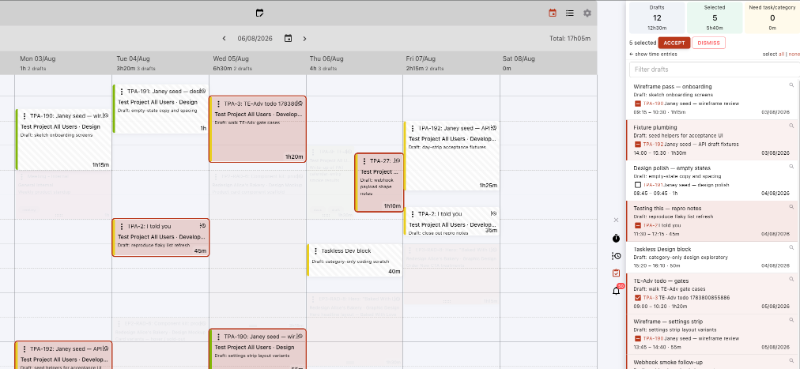Click magnifier on TE-Adv todo — gates draft
Image resolution: width=800 pixels, height=369 pixels.
click(792, 279)
